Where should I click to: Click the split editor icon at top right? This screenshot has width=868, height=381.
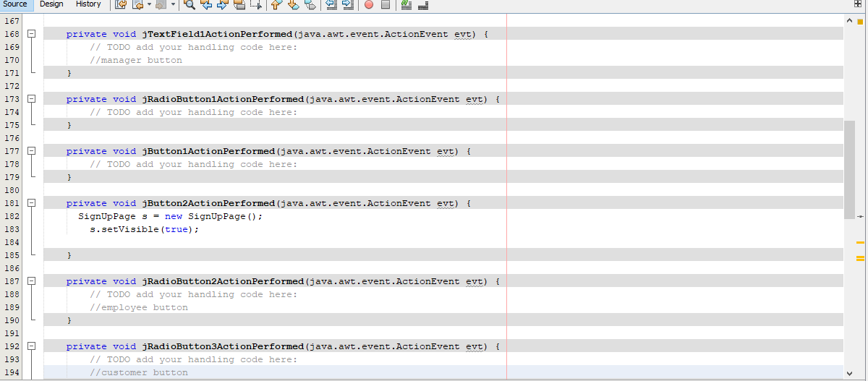pos(858,4)
